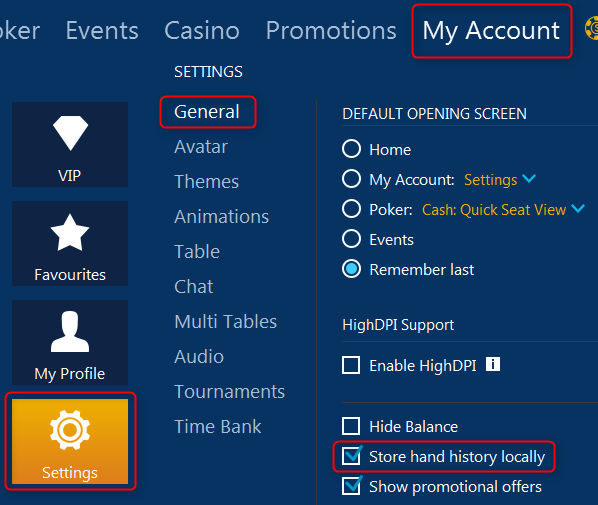
Task: Choose the Events radio option
Action: [351, 239]
